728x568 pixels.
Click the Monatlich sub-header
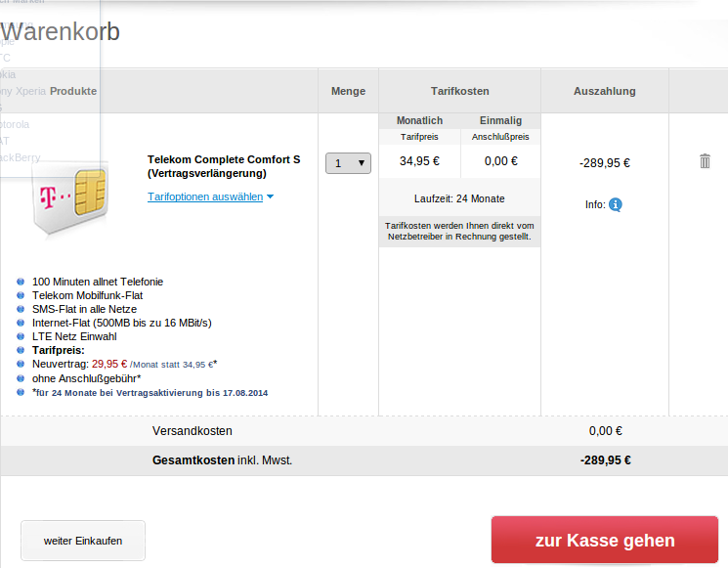coord(420,121)
